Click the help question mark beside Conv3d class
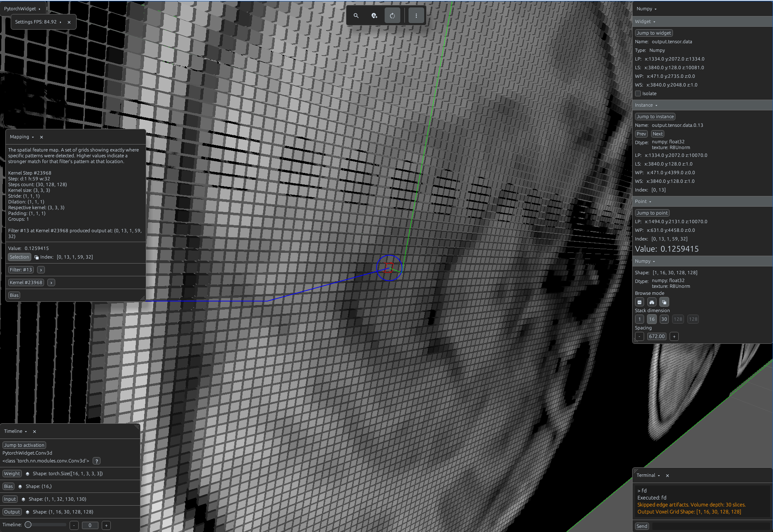This screenshot has height=532, width=773. coord(96,461)
